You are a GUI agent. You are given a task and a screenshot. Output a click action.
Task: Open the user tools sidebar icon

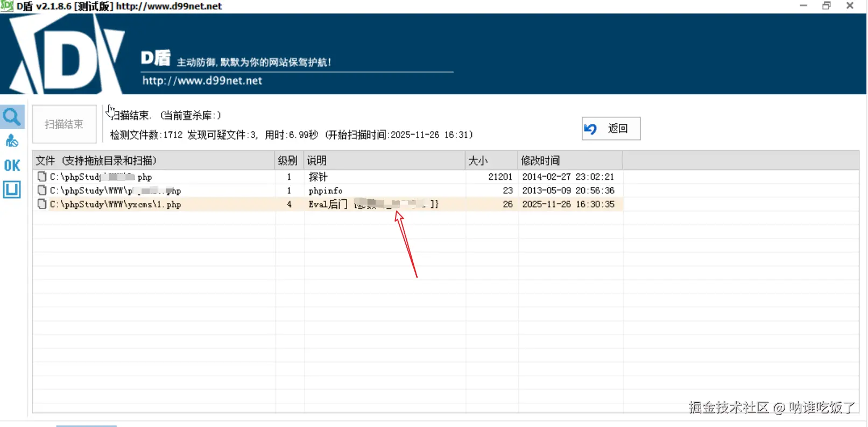(12, 141)
